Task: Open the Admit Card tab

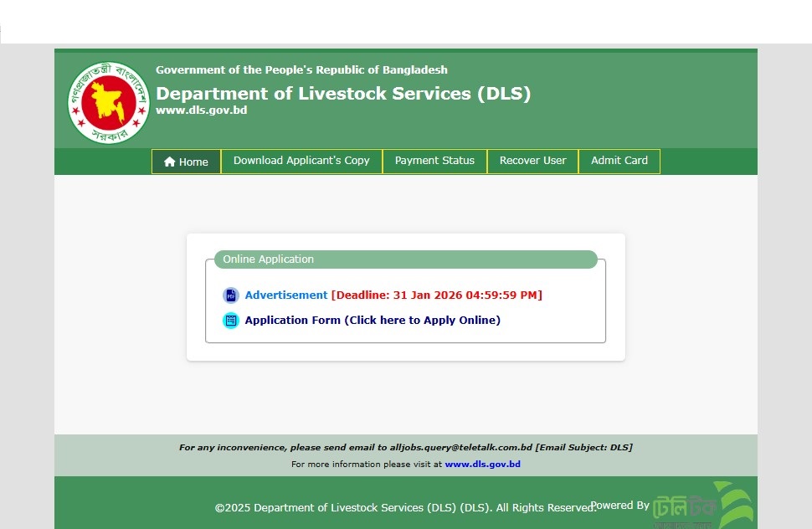Action: point(619,161)
